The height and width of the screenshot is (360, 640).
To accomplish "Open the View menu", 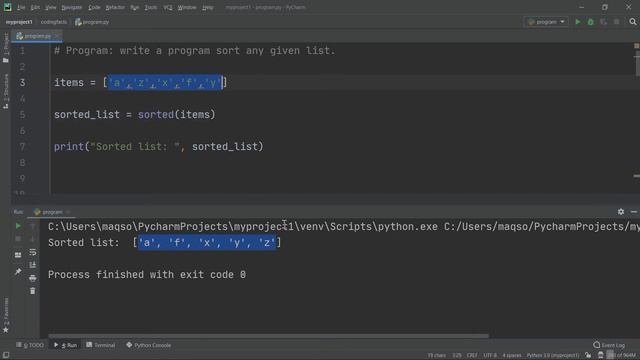I will click(x=51, y=7).
